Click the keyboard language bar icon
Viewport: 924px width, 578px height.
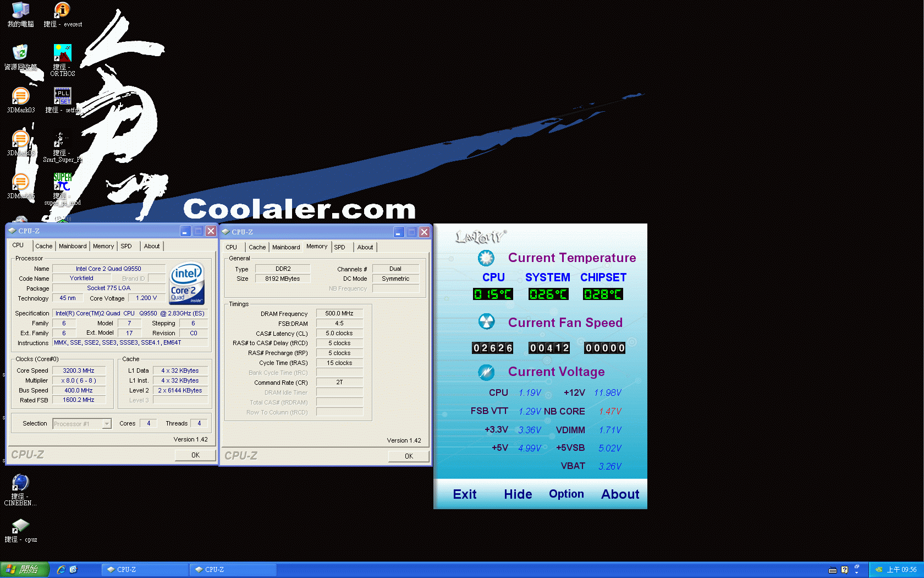point(833,570)
